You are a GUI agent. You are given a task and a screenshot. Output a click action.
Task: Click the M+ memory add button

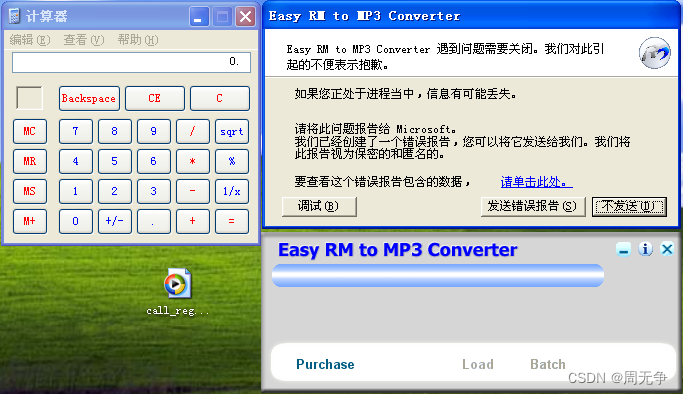(x=30, y=221)
